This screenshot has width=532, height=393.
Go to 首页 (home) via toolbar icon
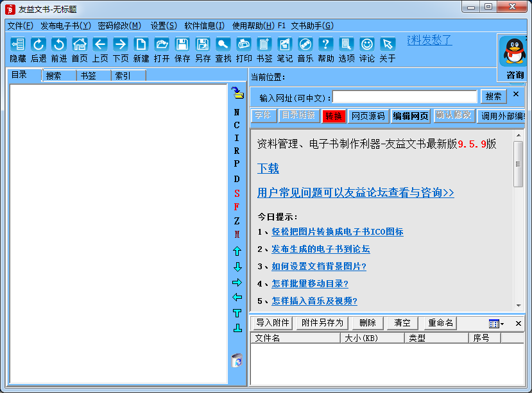pyautogui.click(x=80, y=44)
